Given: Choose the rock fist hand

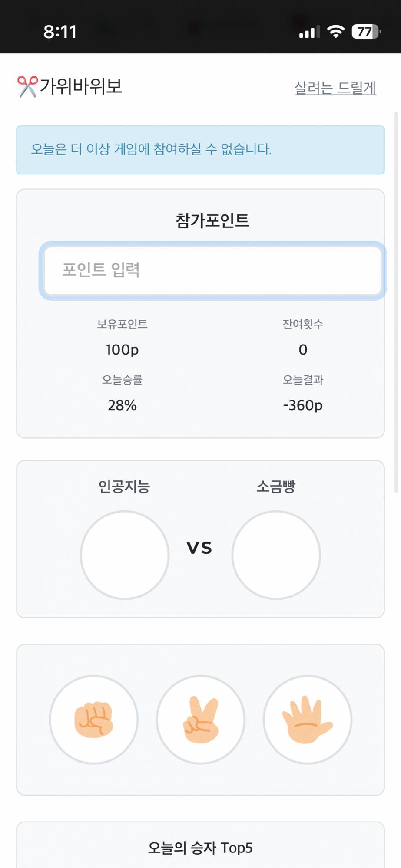Looking at the screenshot, I should [94, 720].
